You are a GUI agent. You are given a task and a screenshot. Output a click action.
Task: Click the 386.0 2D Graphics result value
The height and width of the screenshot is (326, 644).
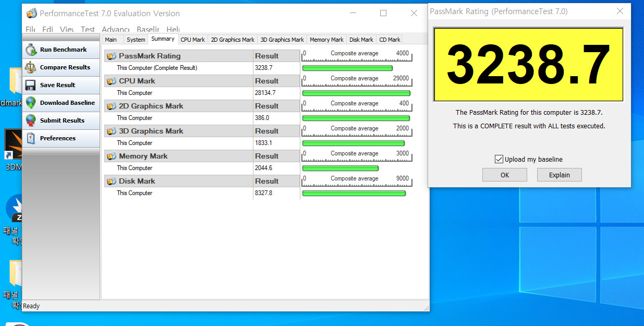(x=262, y=118)
